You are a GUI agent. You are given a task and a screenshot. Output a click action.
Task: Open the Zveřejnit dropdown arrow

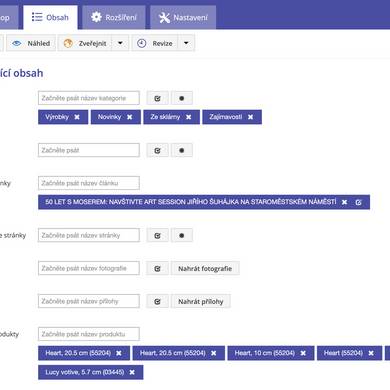[x=120, y=43]
